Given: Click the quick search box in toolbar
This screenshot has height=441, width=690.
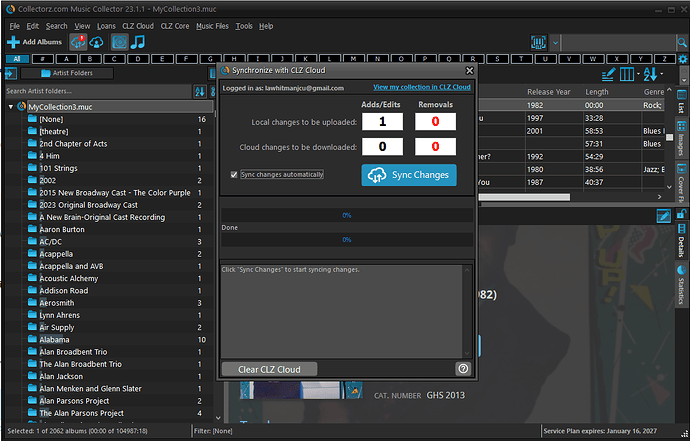Looking at the screenshot, I should point(618,43).
